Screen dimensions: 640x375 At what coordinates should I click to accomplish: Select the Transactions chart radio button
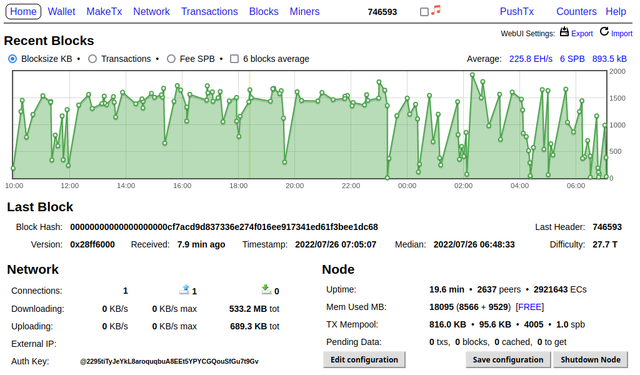(x=93, y=59)
